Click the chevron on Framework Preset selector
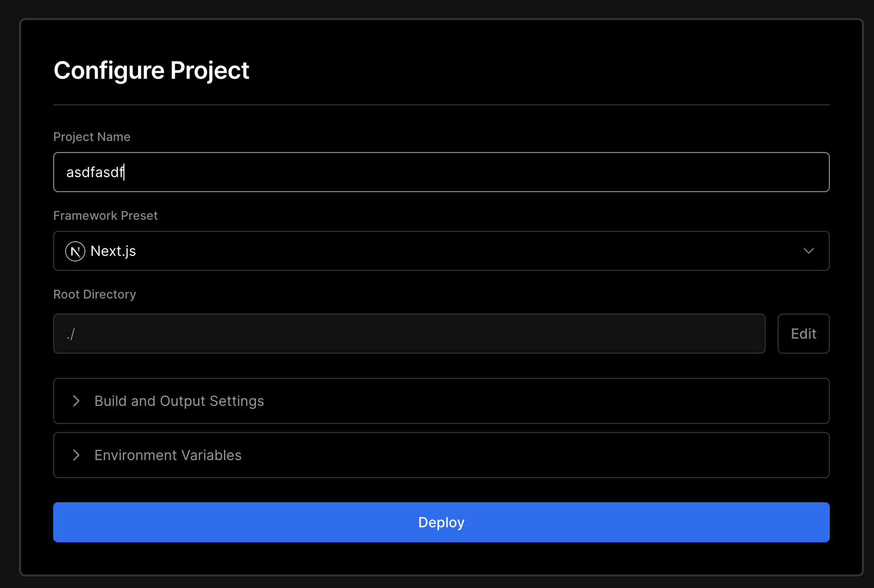Screen dimensions: 874x588 click(x=809, y=251)
